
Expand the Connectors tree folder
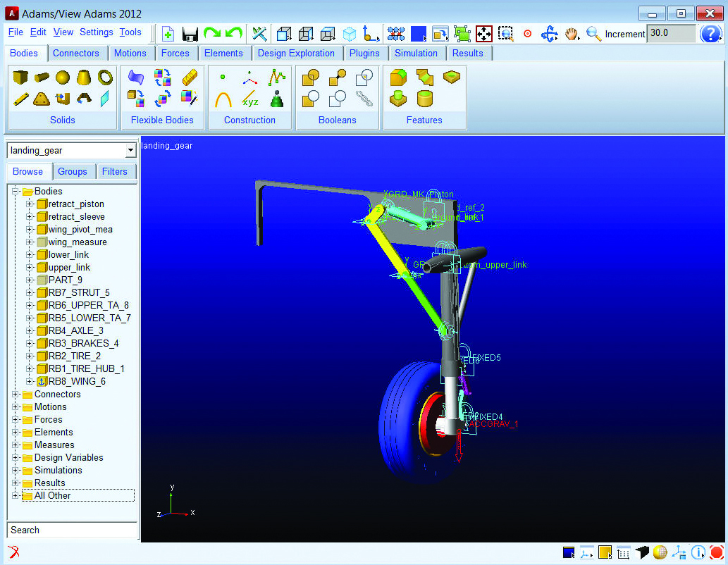16,395
